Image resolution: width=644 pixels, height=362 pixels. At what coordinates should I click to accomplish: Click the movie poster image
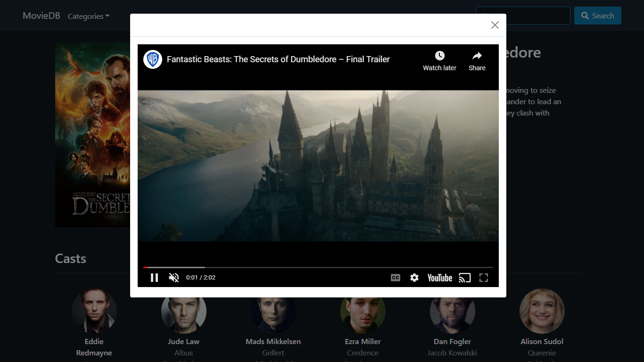coord(93,135)
